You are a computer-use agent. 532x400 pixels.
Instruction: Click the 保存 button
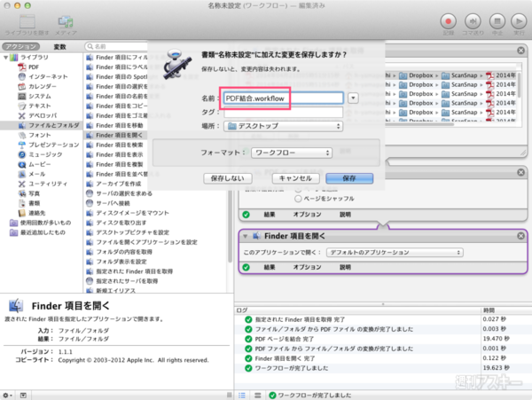coord(349,178)
